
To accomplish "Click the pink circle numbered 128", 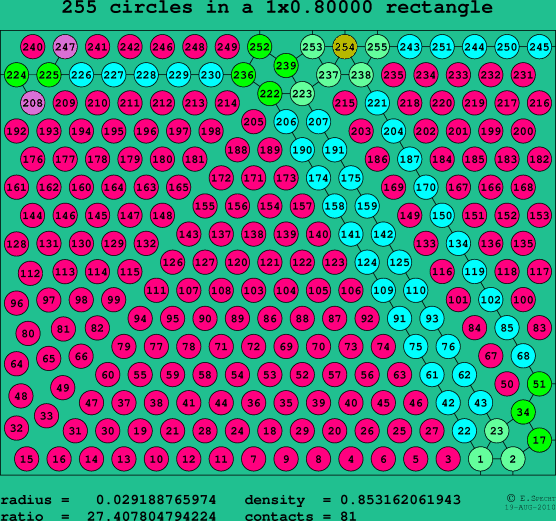I will (16, 244).
